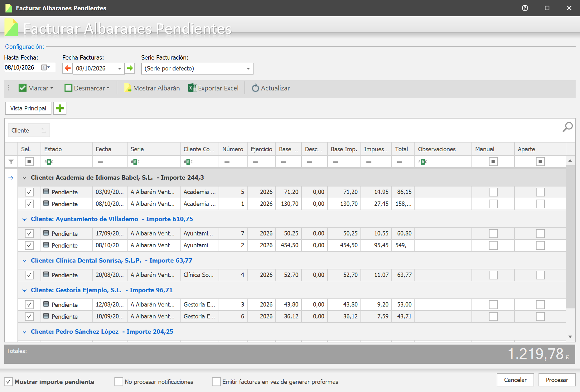Click the scrollbar up arrow of grid

coord(570,161)
